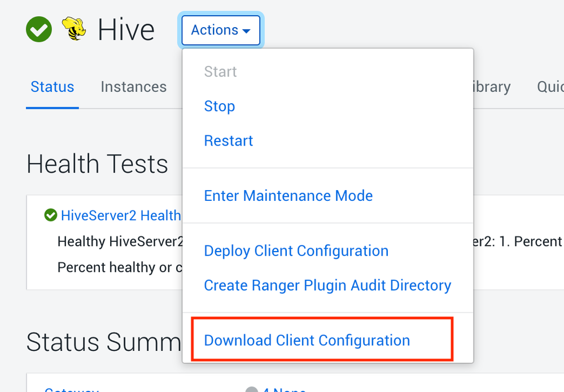Select Restart in the Actions menu
Image resolution: width=564 pixels, height=392 pixels.
229,140
